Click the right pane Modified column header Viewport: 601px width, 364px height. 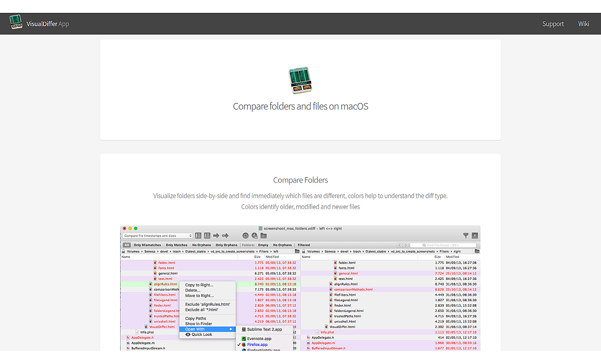(453, 257)
